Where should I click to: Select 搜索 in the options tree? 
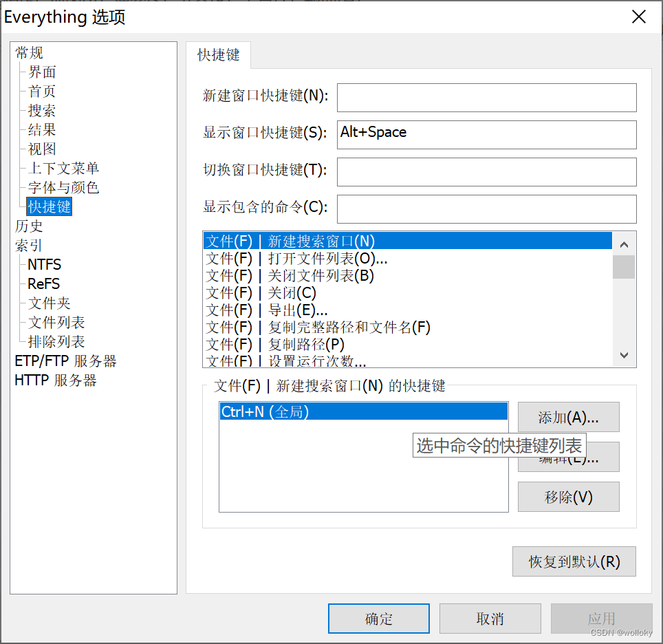(x=42, y=111)
